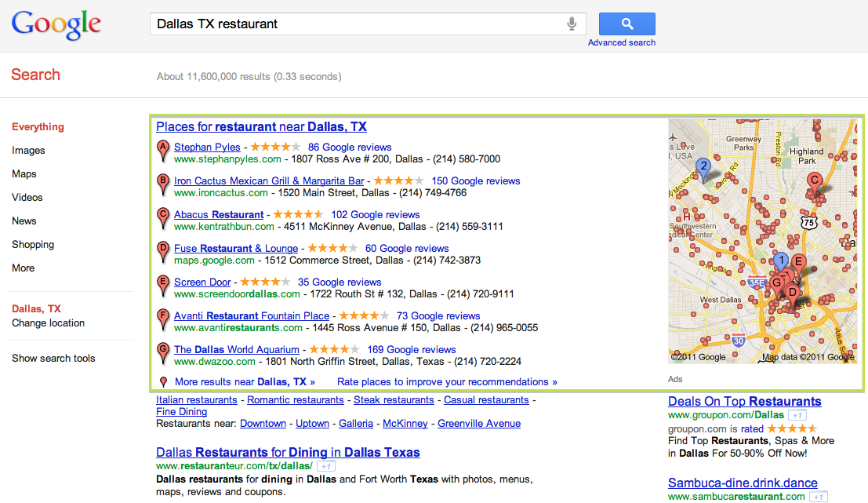Open the Steak restaurants related search
The height and width of the screenshot is (503, 868).
(x=394, y=400)
